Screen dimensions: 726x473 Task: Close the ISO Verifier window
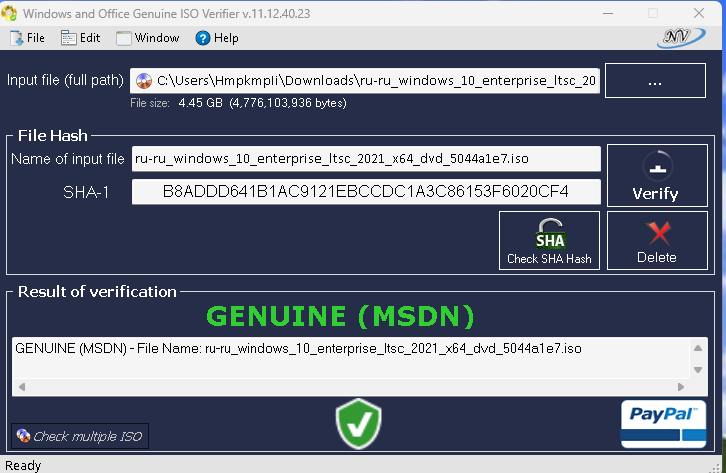(x=699, y=13)
